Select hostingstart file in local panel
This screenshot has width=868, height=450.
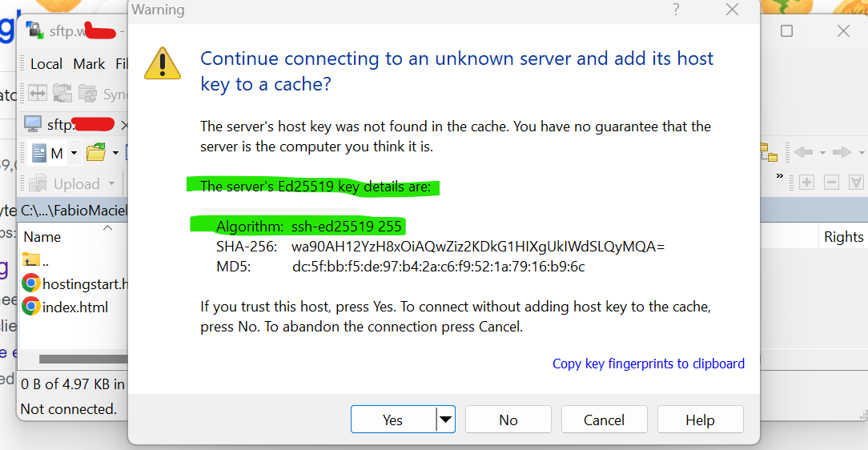75,284
